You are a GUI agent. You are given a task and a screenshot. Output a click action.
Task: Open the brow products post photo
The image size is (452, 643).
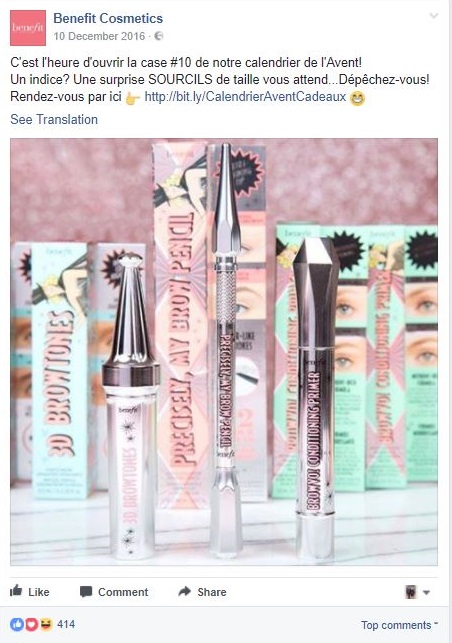pos(224,352)
